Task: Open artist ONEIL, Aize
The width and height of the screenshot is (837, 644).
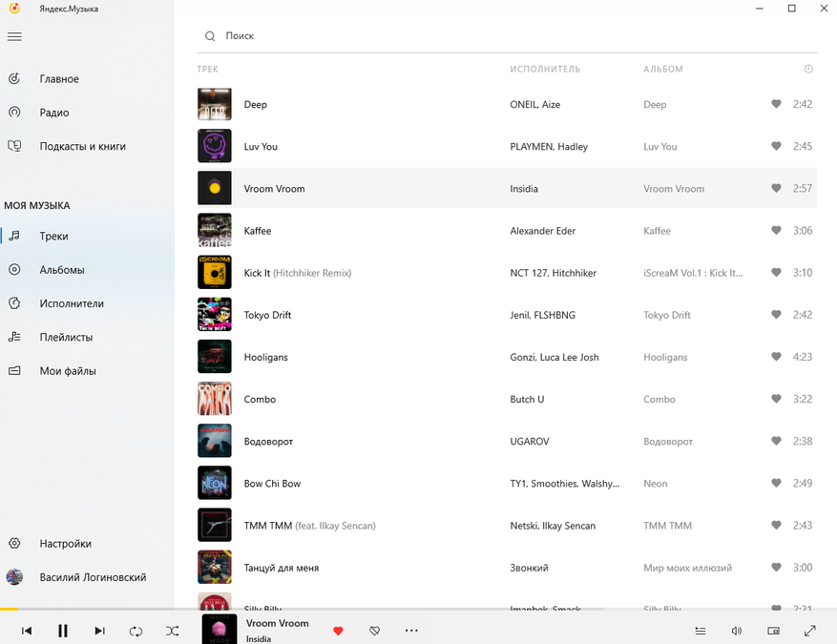Action: [x=534, y=105]
